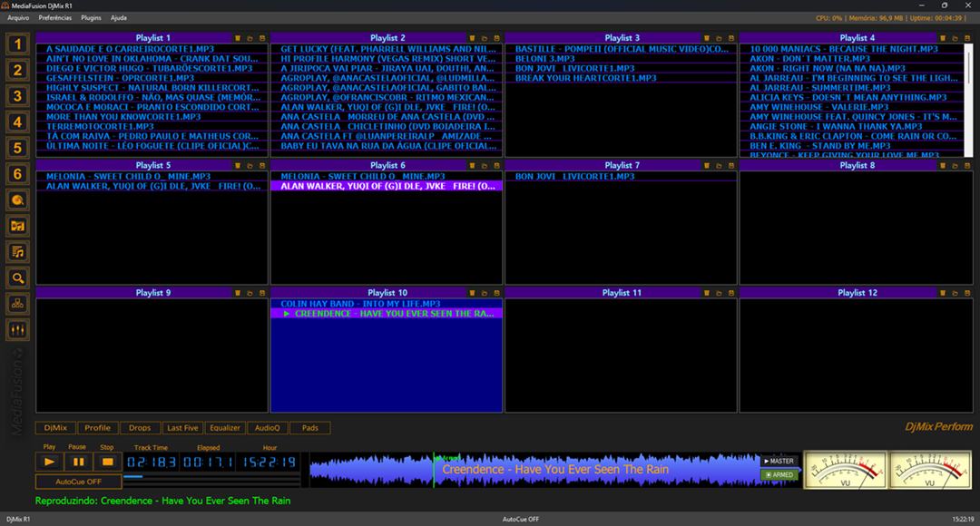
Task: Open the Last Five panel
Action: point(182,427)
